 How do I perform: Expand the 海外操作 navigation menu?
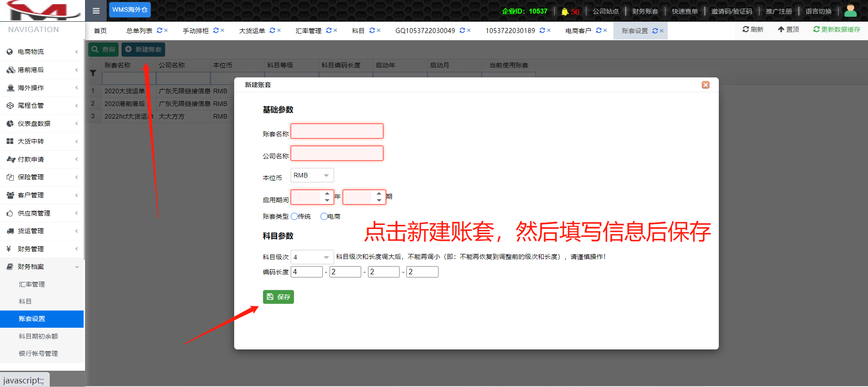(42, 88)
